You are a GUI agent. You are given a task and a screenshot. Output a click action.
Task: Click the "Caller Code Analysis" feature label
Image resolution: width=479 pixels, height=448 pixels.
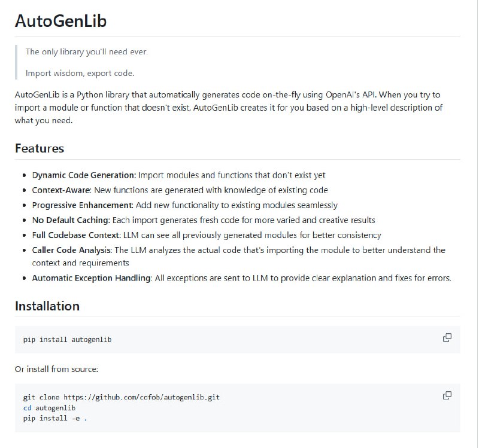click(72, 250)
